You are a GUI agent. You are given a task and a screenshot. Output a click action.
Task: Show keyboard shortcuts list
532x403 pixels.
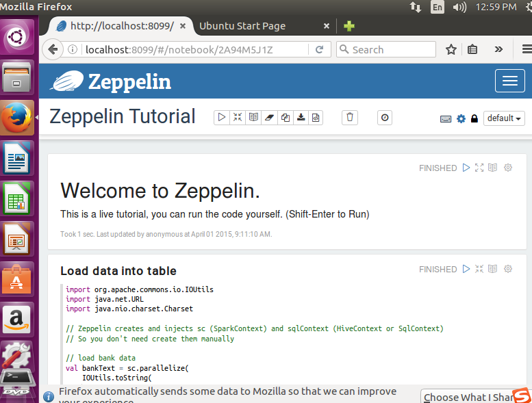446,118
